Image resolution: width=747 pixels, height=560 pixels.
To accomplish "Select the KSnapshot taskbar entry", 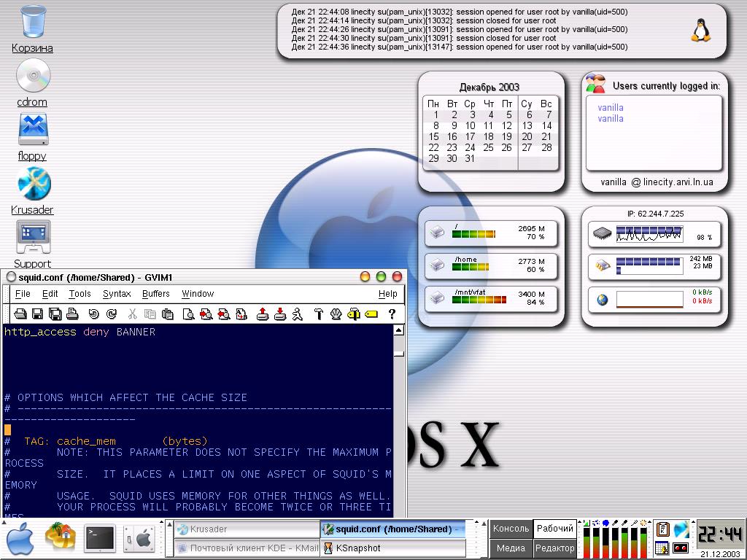I will [x=358, y=548].
